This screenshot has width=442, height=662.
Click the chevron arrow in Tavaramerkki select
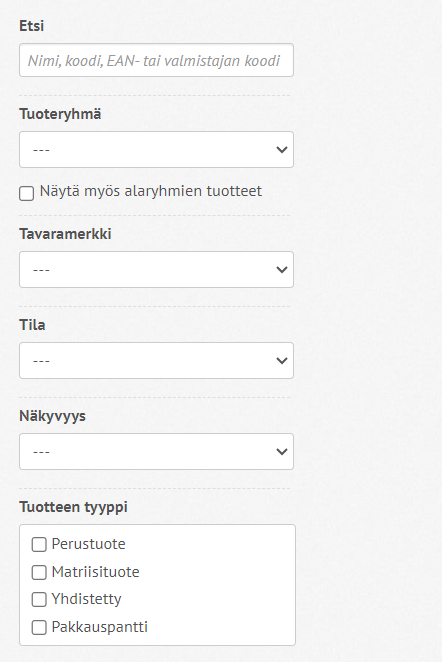point(282,269)
